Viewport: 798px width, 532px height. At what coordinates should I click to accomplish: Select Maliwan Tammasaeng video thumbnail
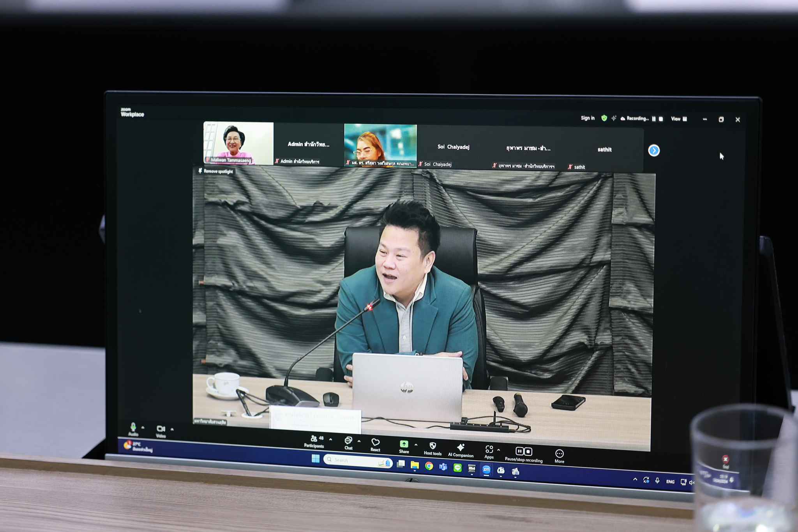(238, 143)
